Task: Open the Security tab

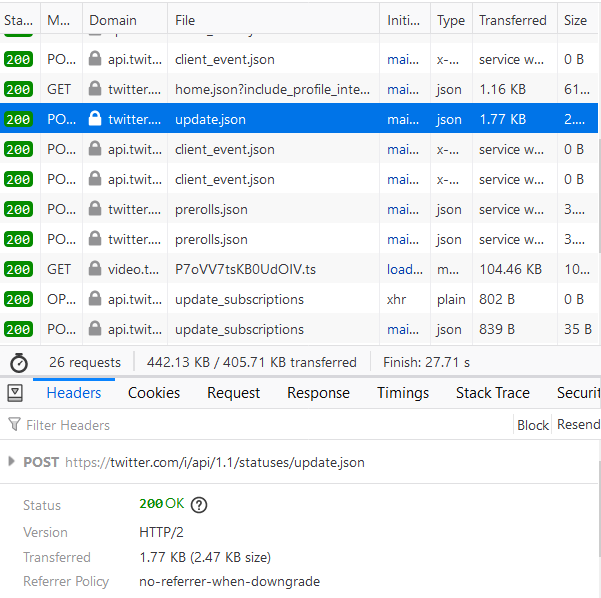Action: tap(578, 393)
